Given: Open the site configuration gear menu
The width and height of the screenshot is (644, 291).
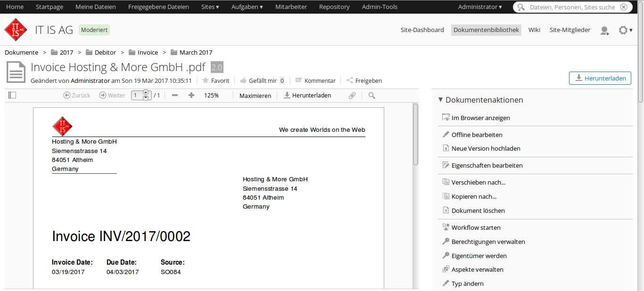Looking at the screenshot, I should point(625,30).
